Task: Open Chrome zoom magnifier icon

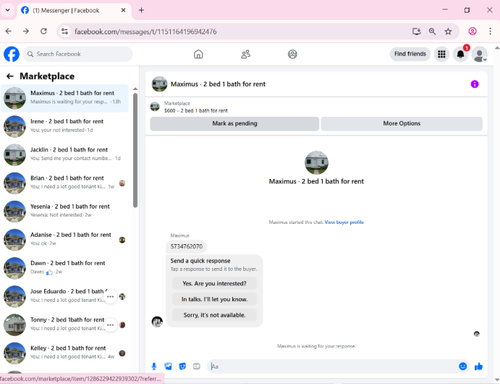Action: coord(432,31)
